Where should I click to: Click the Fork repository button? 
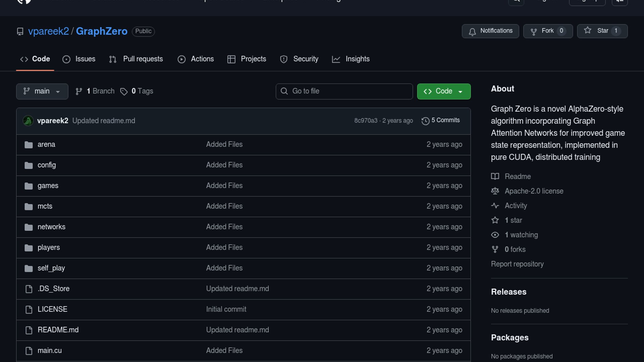pyautogui.click(x=547, y=31)
